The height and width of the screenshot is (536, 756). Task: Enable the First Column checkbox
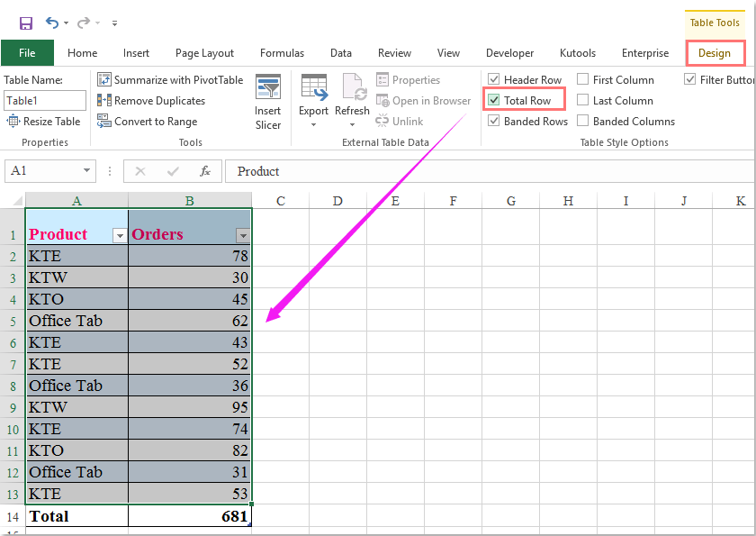point(582,79)
